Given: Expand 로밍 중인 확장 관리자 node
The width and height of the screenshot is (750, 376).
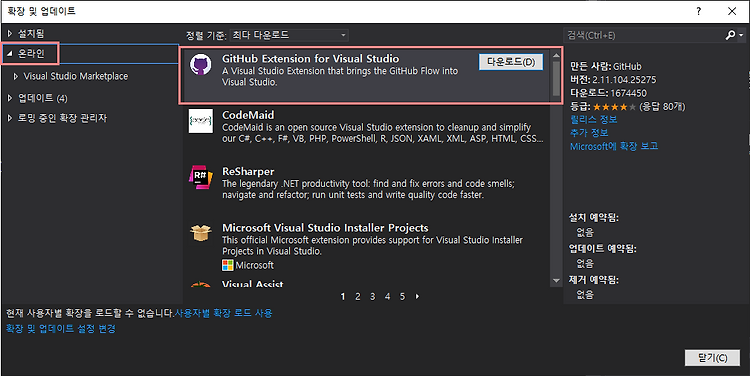Looking at the screenshot, I should [x=10, y=118].
